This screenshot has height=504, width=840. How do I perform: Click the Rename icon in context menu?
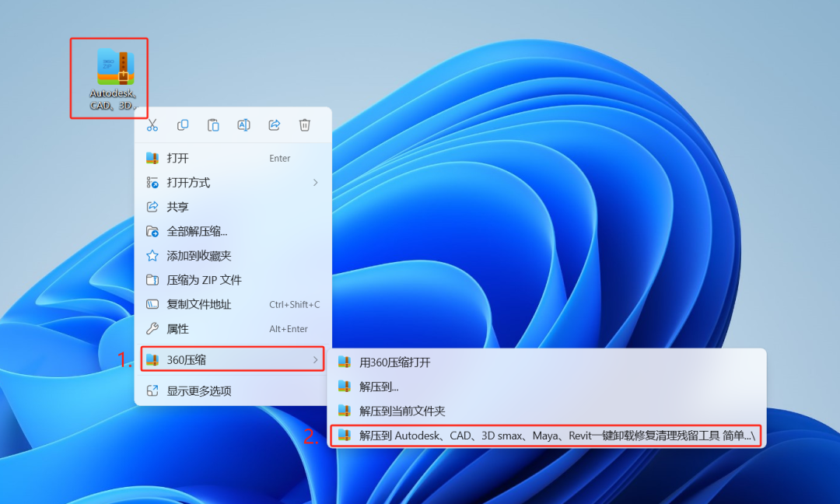pyautogui.click(x=243, y=125)
